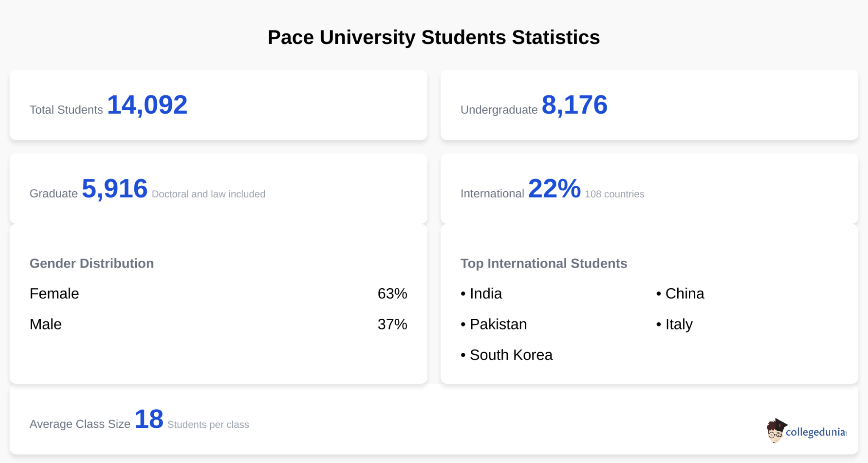Click the Top International Students heading
Screen dimensions: 868x463
point(544,263)
